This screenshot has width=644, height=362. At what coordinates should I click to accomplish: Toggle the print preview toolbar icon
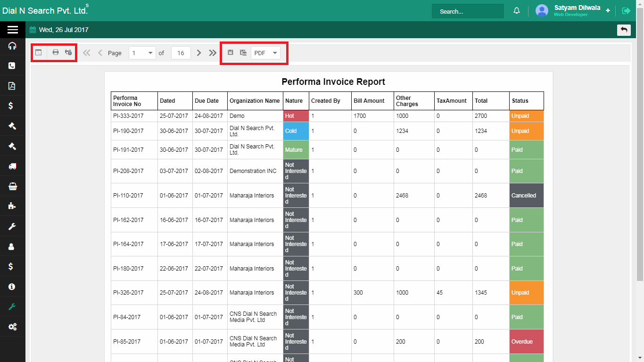point(38,52)
